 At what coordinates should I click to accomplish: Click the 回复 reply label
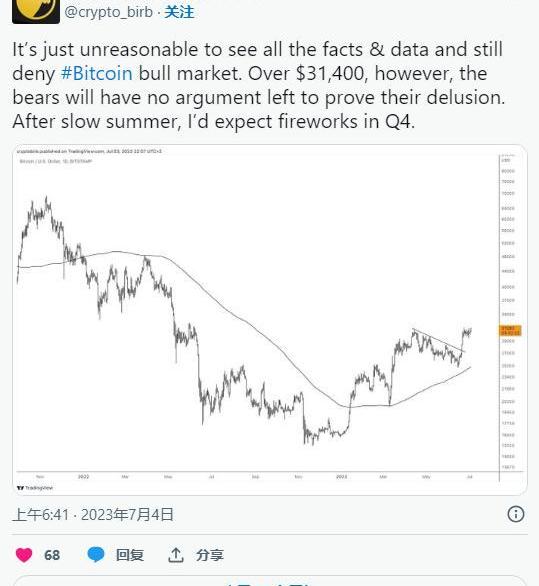pos(130,555)
